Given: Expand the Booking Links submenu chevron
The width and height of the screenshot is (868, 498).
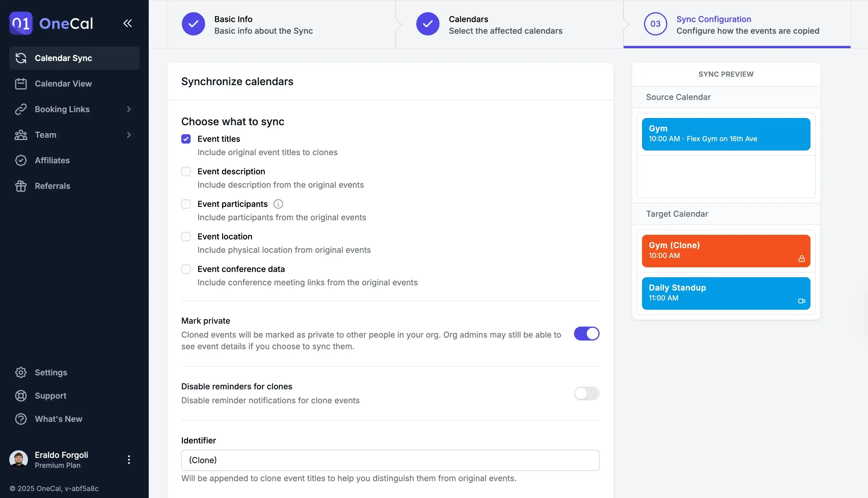Looking at the screenshot, I should coord(129,110).
